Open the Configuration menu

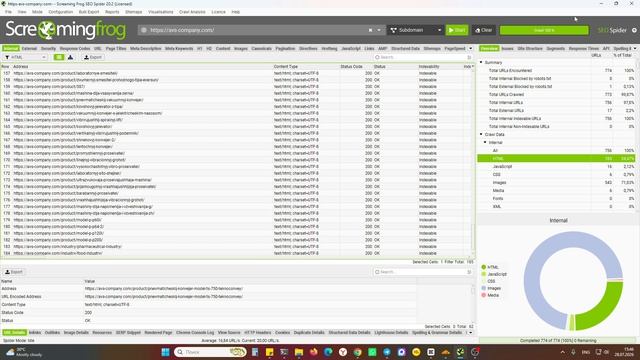click(x=60, y=12)
